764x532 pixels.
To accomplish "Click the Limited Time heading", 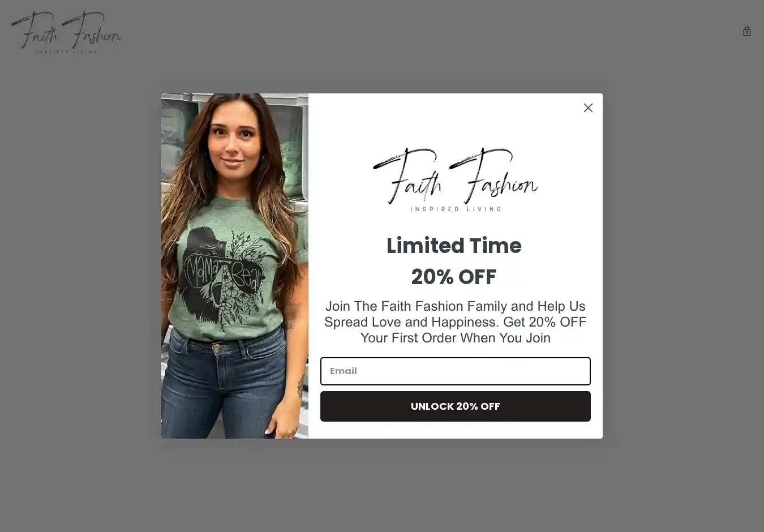I will [454, 246].
